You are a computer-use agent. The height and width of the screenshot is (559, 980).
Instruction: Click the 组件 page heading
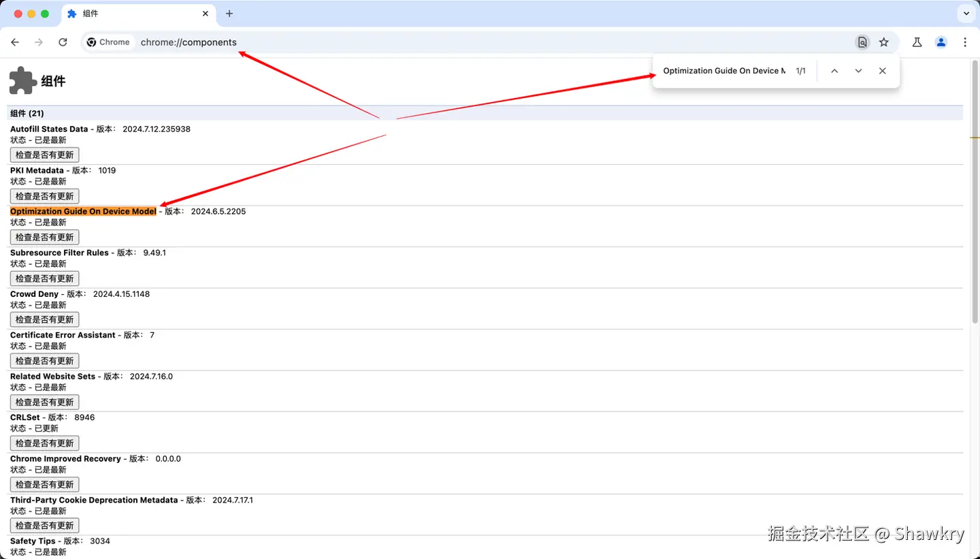(53, 81)
